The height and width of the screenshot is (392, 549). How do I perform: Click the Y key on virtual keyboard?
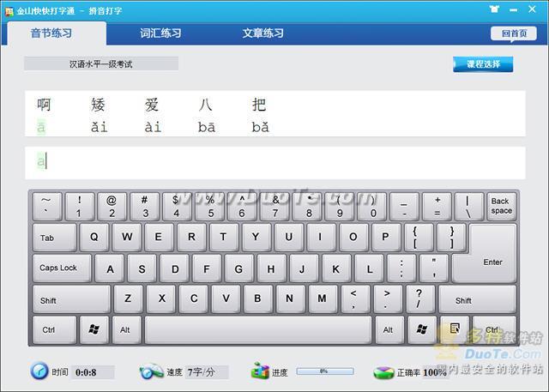tap(256, 238)
